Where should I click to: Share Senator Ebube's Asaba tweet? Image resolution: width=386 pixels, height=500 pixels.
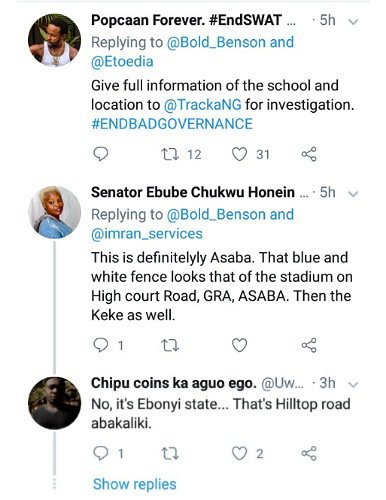tap(309, 345)
